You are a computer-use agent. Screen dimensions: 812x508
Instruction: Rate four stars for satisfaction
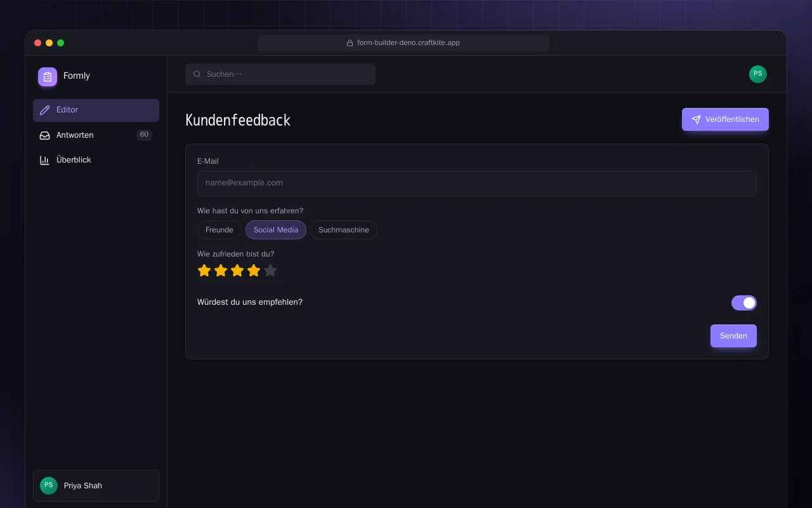[254, 271]
